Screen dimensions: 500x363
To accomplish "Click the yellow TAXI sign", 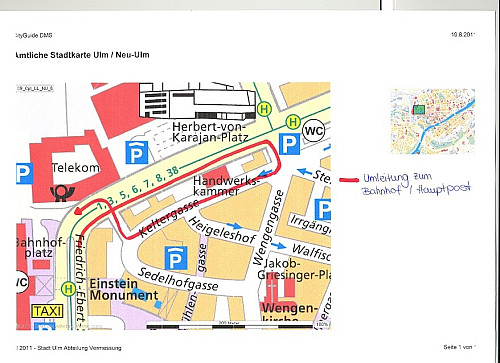I will pyautogui.click(x=47, y=311).
